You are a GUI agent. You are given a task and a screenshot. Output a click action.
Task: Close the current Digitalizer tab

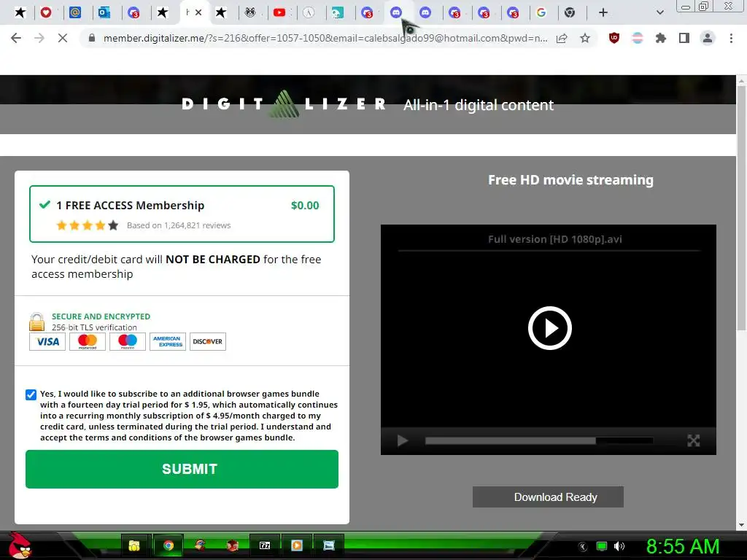point(198,12)
